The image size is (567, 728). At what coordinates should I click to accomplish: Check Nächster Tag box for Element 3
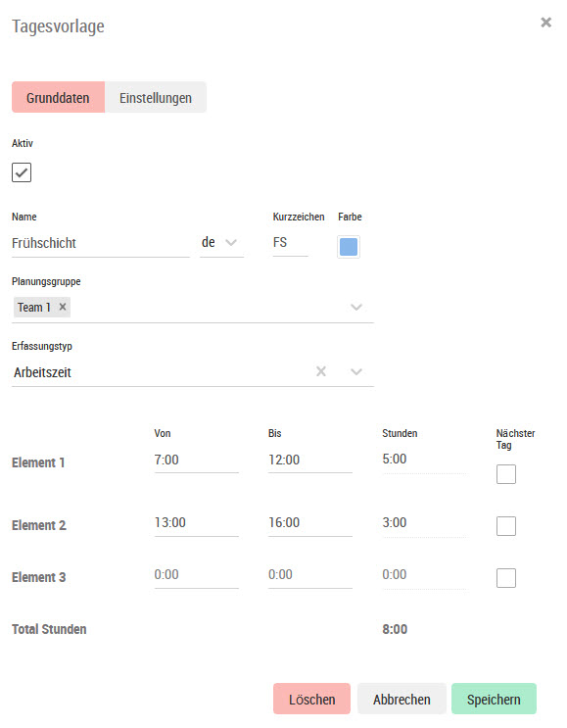(505, 578)
